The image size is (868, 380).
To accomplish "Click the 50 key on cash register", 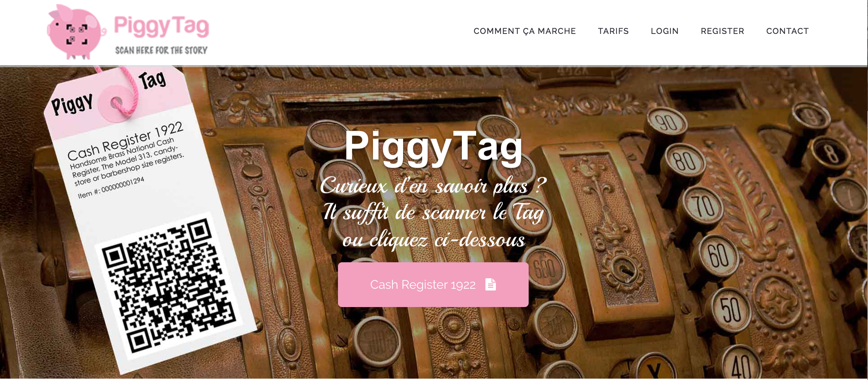I will [x=731, y=309].
